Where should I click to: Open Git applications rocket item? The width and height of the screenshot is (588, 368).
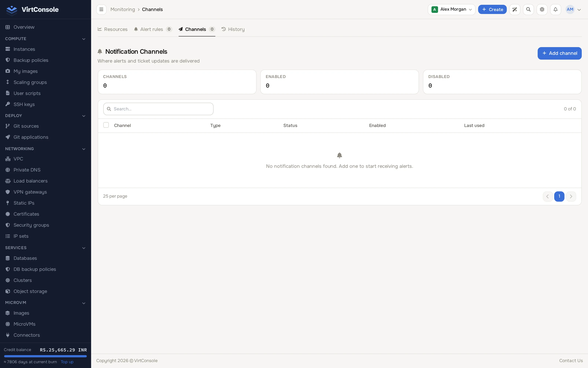(45, 137)
